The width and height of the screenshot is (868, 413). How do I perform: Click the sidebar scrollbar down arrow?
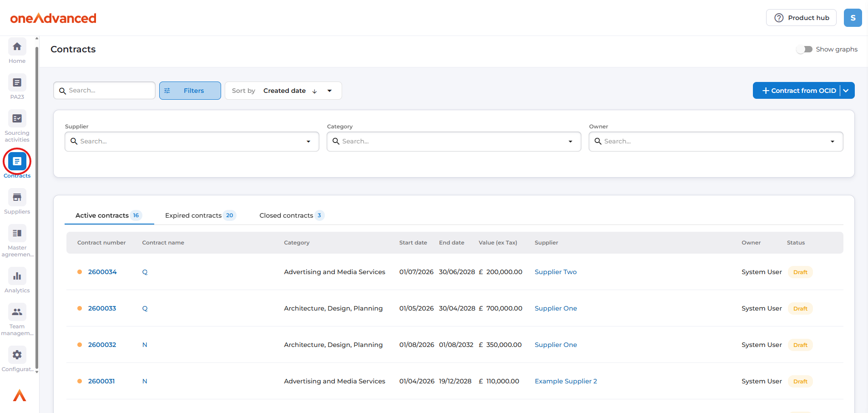(x=37, y=372)
